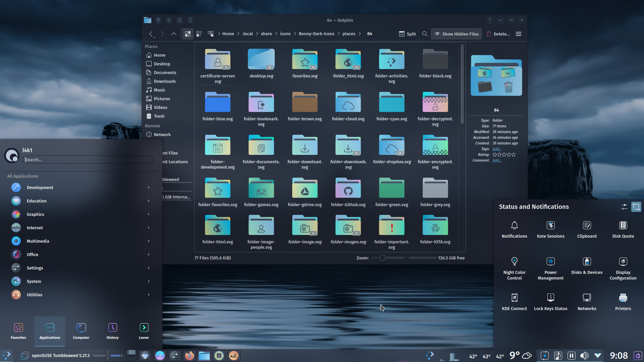The height and width of the screenshot is (362, 644).
Task: Set the fifth rating star
Action: 514,155
